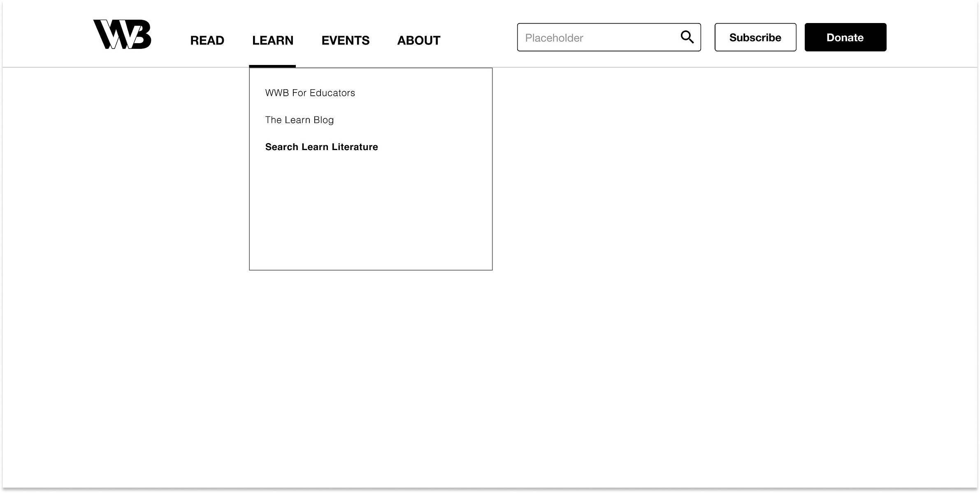Image resolution: width=980 pixels, height=493 pixels.
Task: Open WWB For Educators link
Action: coord(310,93)
